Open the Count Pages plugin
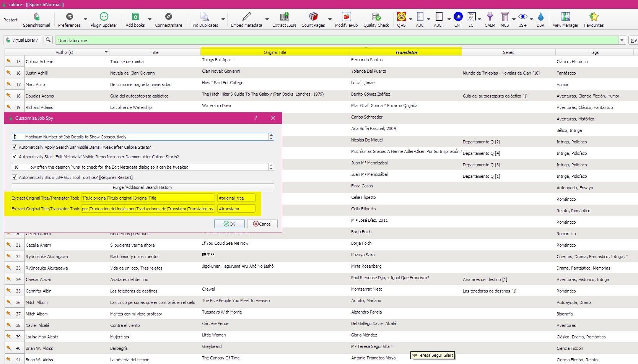 [313, 17]
